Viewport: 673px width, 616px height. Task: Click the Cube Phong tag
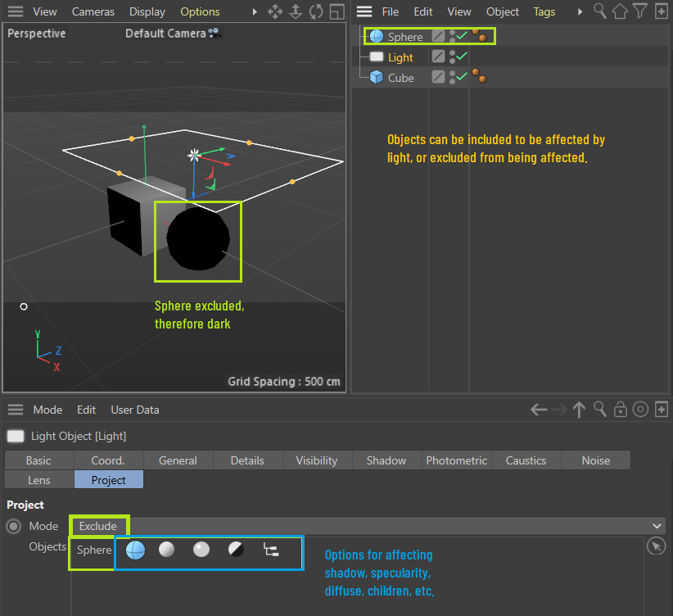480,76
